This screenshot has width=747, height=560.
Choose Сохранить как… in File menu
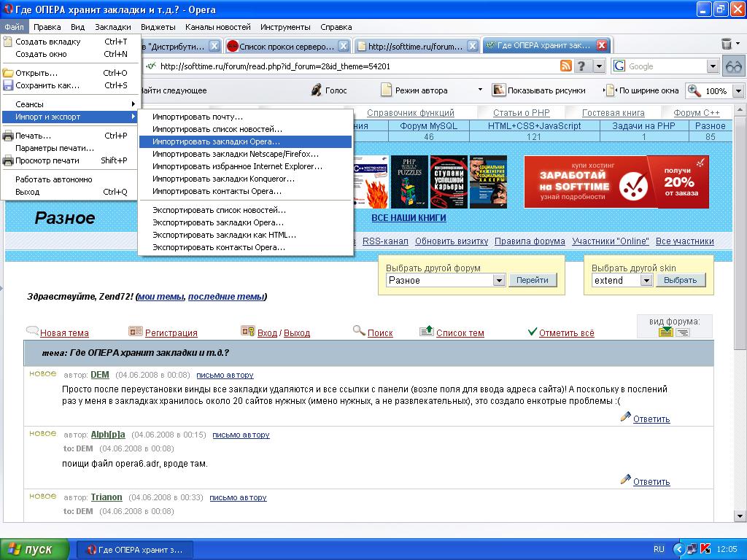click(x=69, y=85)
